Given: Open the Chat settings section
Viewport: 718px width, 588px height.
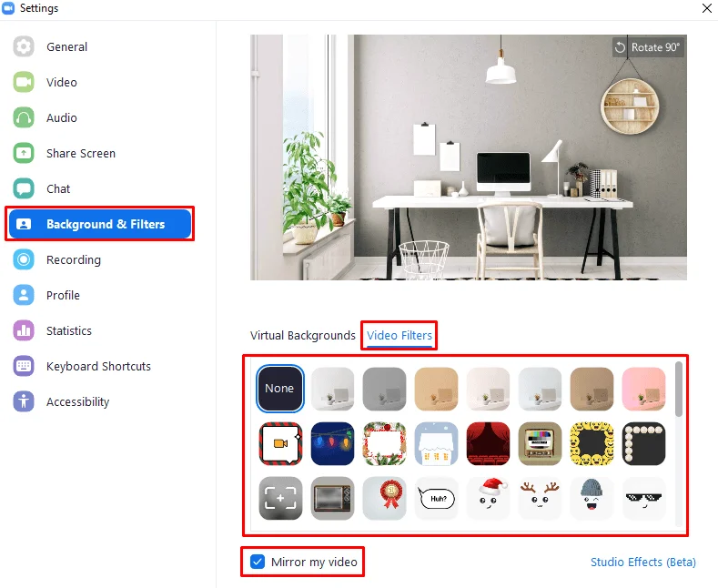Looking at the screenshot, I should pos(58,188).
